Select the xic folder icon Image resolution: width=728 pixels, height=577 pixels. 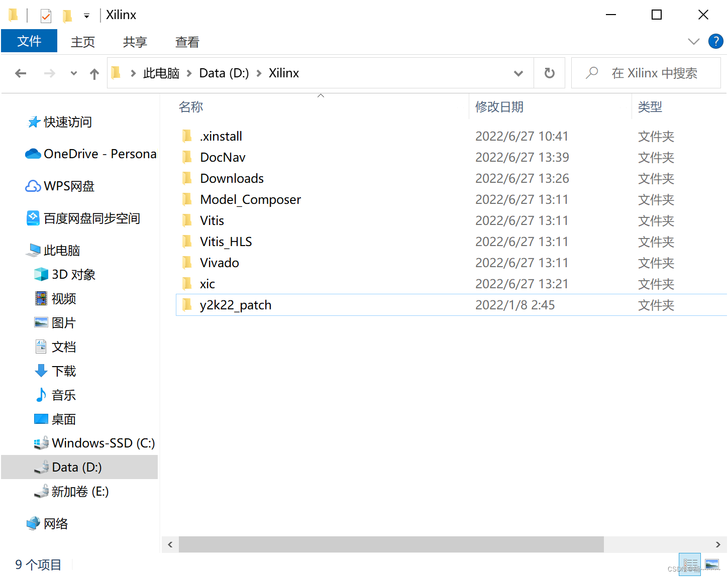pos(187,284)
